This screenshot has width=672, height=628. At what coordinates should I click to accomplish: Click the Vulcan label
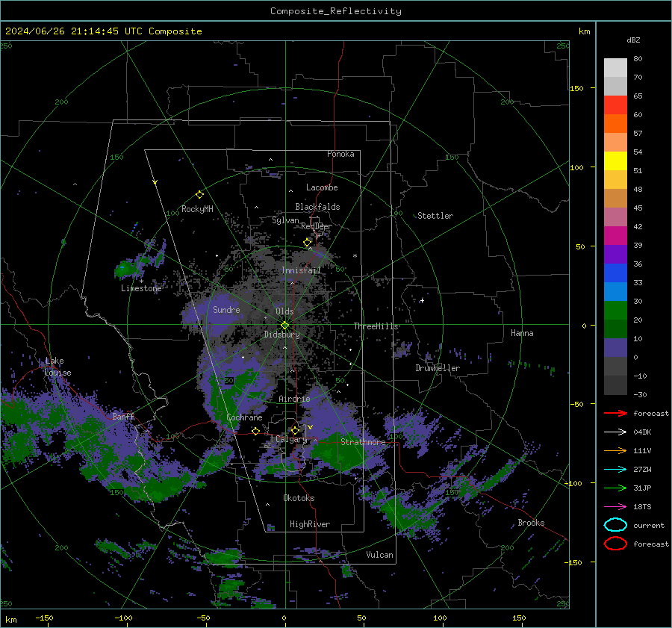pos(380,555)
